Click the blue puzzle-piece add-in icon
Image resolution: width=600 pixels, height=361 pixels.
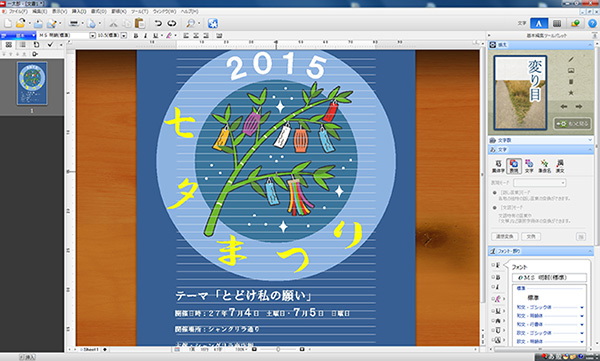213,23
